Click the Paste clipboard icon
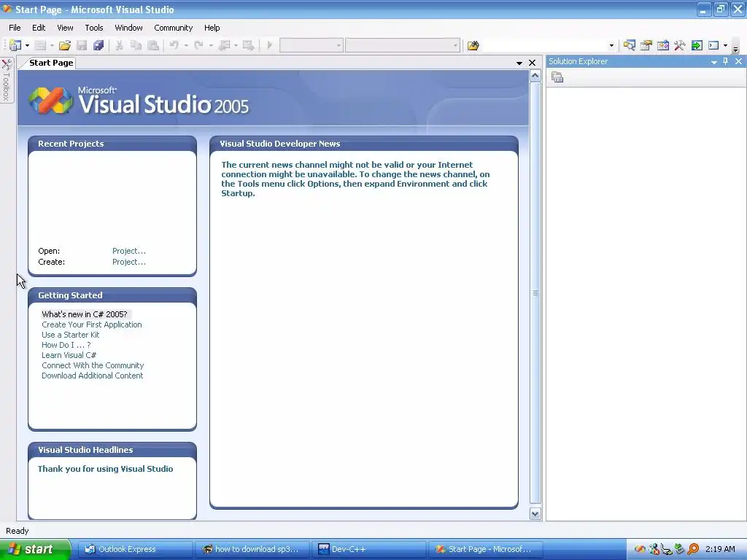747x560 pixels. point(153,45)
